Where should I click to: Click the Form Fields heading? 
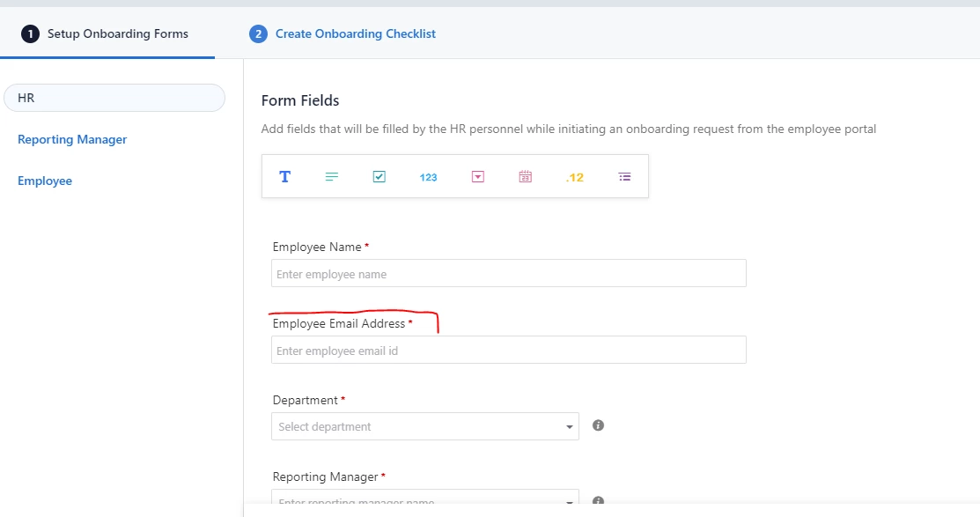click(x=300, y=100)
